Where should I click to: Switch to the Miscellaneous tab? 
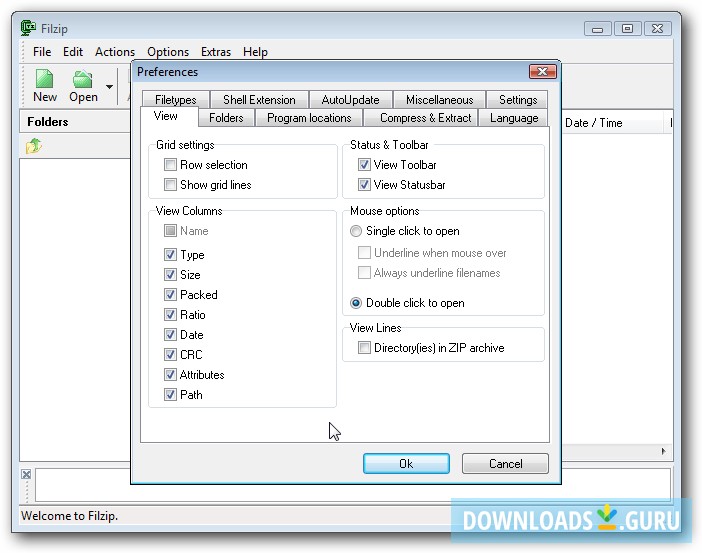(439, 99)
